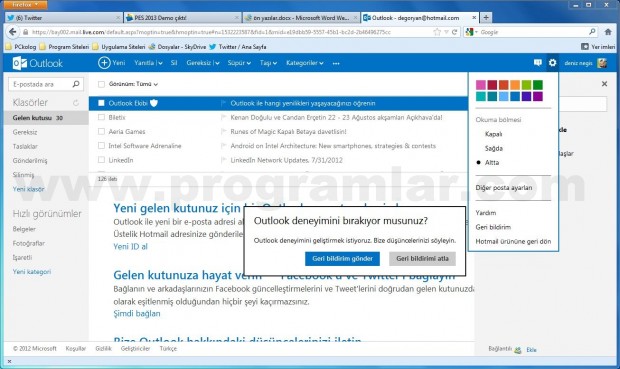Open the Görünüm: Tümü view dropdown

pyautogui.click(x=133, y=84)
